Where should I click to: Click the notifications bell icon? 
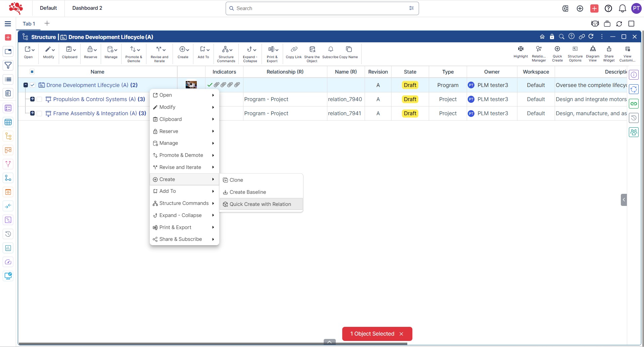click(x=622, y=8)
